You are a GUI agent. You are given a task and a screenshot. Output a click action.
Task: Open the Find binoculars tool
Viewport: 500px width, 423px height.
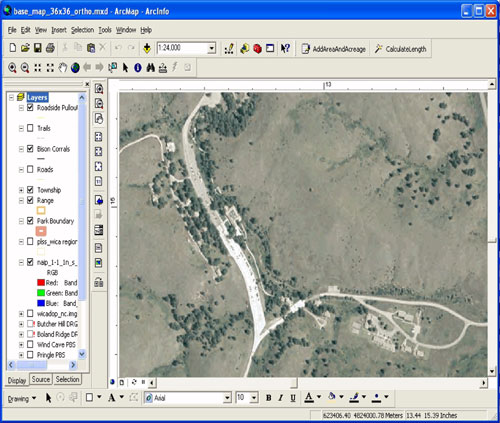tap(150, 68)
